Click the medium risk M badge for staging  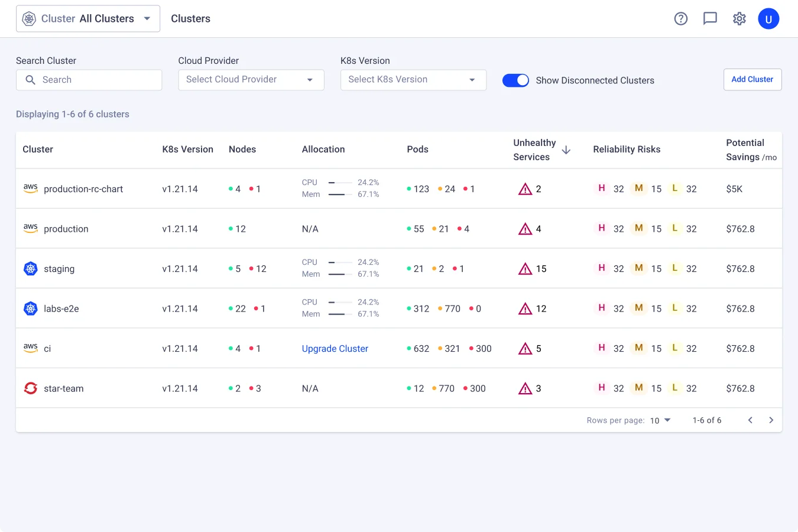click(x=638, y=268)
